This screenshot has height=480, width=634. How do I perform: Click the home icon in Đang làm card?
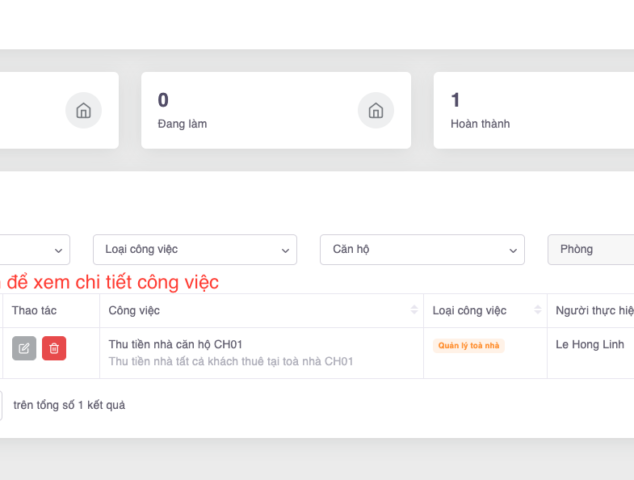(x=376, y=110)
